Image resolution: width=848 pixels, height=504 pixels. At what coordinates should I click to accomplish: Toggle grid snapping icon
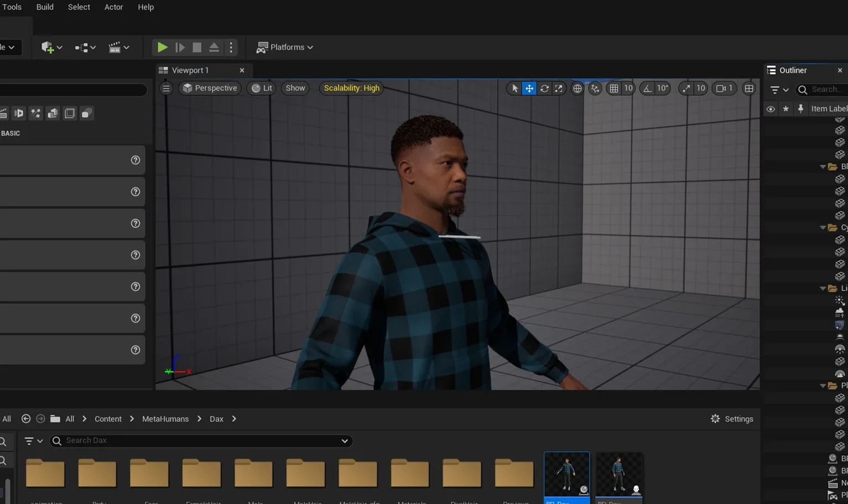(x=614, y=89)
